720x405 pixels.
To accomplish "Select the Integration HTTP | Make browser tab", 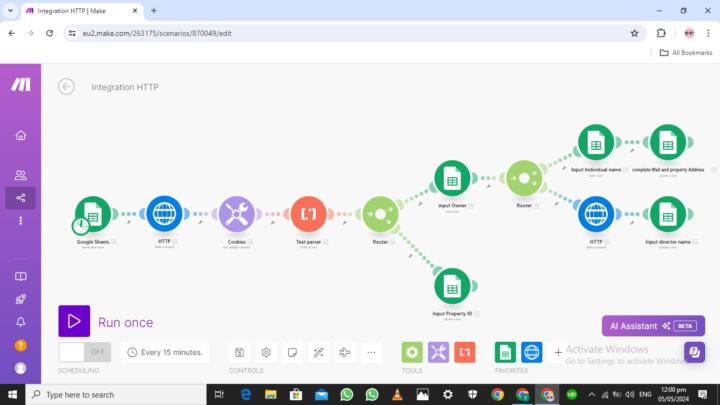I will [x=81, y=11].
